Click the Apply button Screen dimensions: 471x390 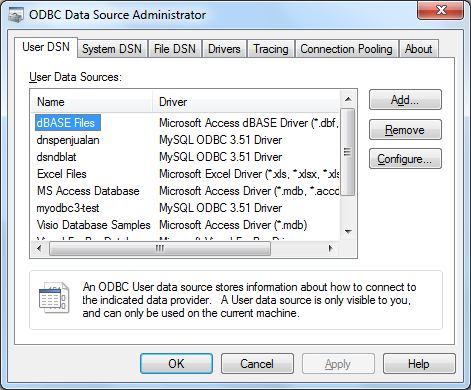coord(338,364)
